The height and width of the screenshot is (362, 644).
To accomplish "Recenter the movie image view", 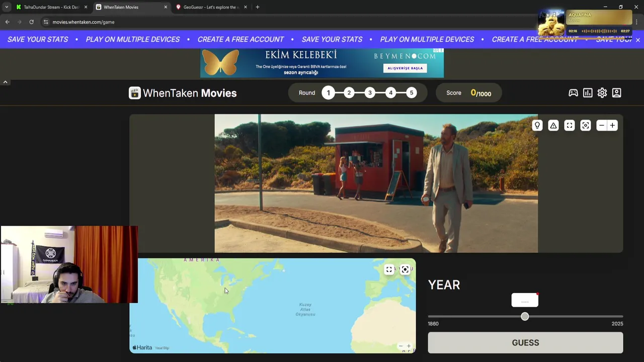I will coord(586,126).
